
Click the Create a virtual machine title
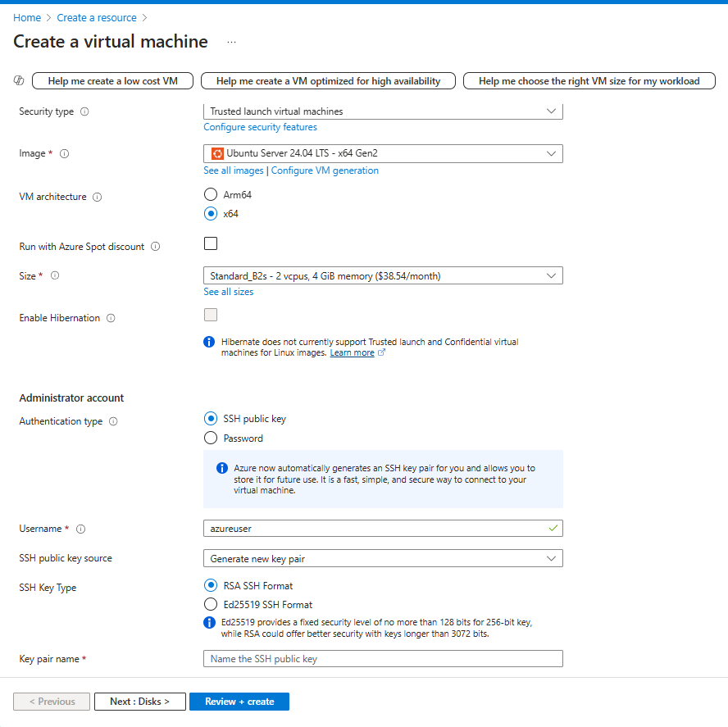click(111, 42)
